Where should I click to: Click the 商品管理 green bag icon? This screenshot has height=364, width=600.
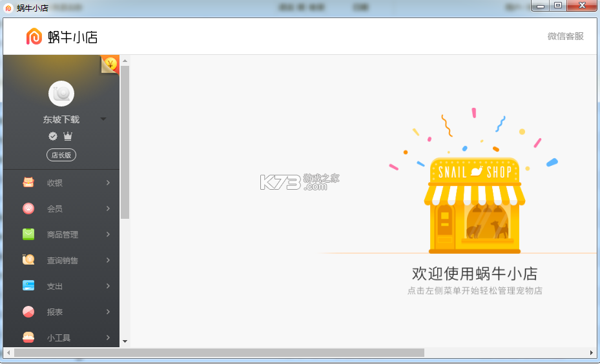[28, 234]
